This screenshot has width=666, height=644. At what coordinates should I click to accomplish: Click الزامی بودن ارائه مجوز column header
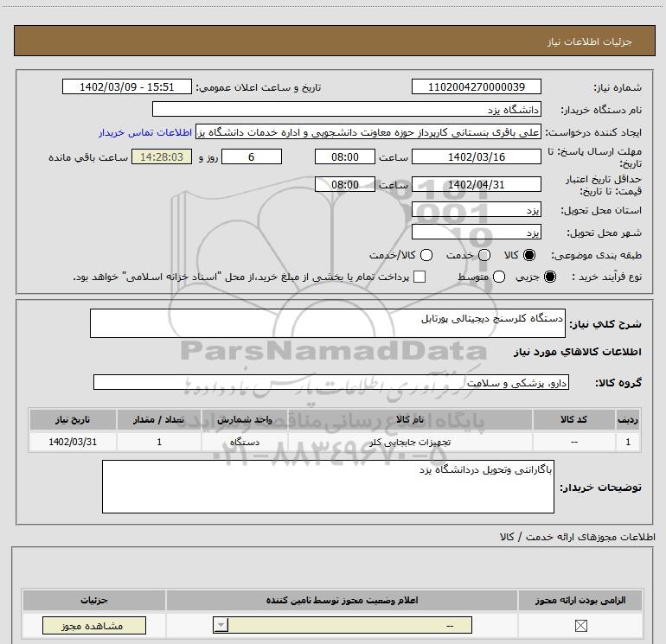[580, 600]
